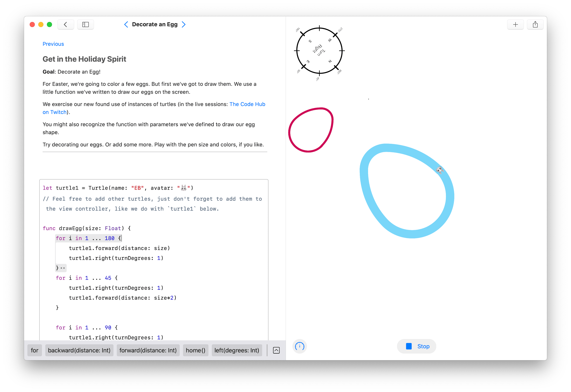This screenshot has width=571, height=392.
Task: Click the back navigation arrow button
Action: coord(65,24)
